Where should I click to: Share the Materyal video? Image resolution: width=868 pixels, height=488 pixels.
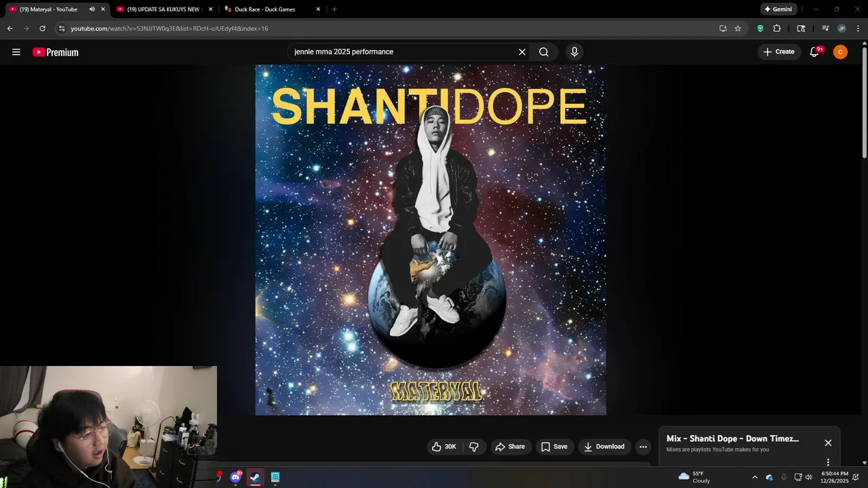coord(510,447)
